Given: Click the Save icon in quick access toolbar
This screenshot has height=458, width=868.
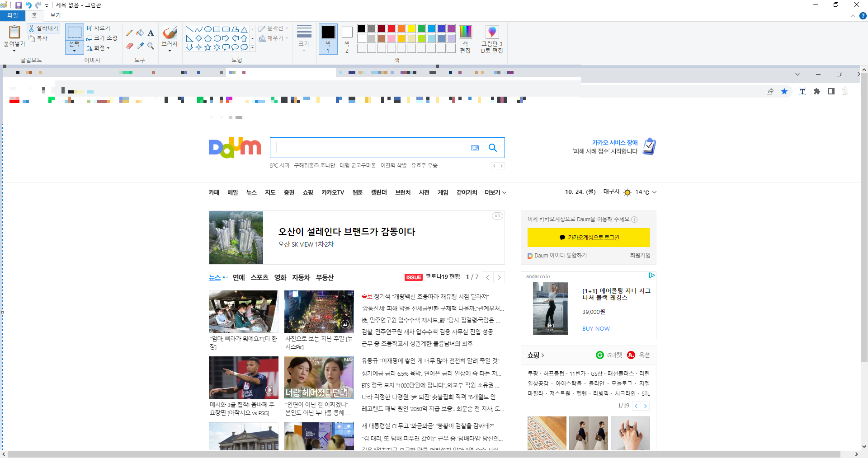Looking at the screenshot, I should (x=19, y=5).
